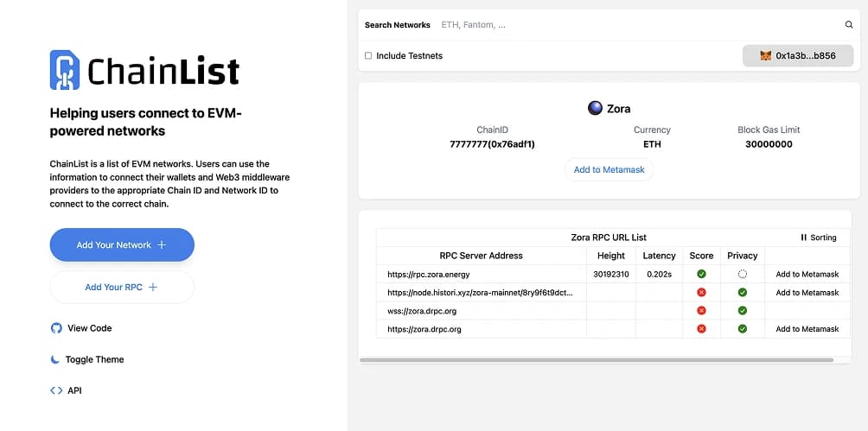Add https://zora.drpc.org to Metamask
868x431 pixels.
click(807, 328)
